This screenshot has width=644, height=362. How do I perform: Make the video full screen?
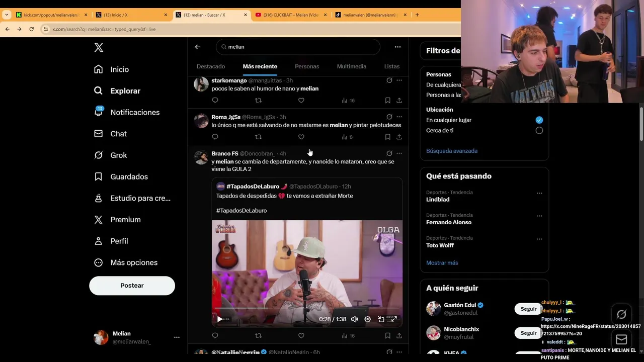tap(394, 319)
